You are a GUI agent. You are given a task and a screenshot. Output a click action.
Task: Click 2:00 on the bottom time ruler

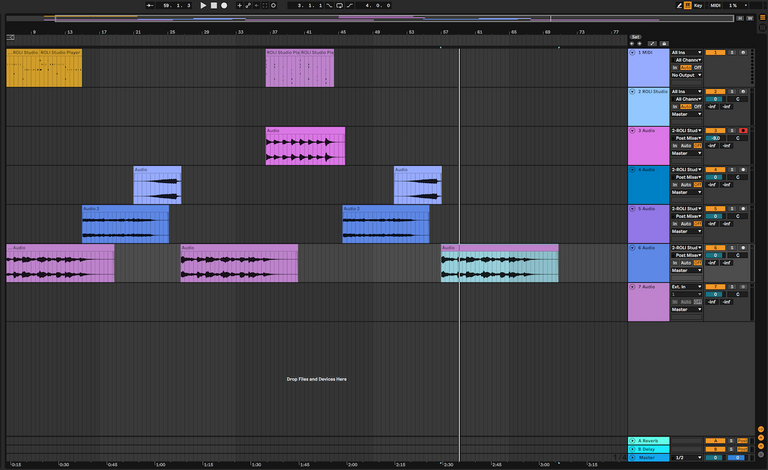[x=352, y=464]
